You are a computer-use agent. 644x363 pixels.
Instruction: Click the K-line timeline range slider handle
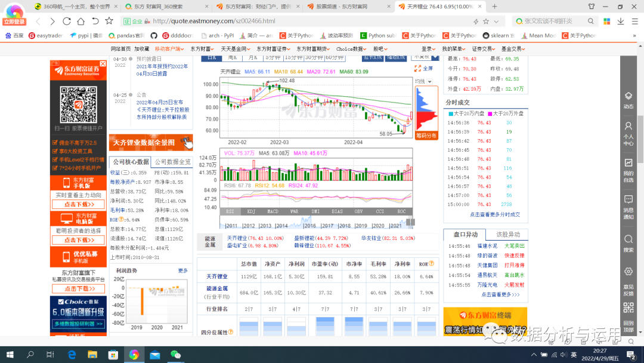point(410,223)
